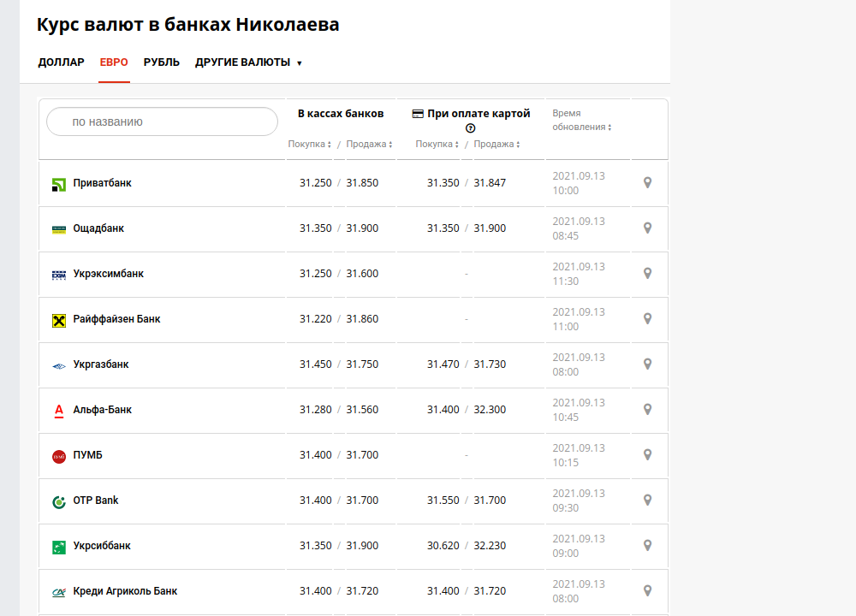Click the map pin for Приватбанк
The height and width of the screenshot is (616, 856).
(647, 183)
